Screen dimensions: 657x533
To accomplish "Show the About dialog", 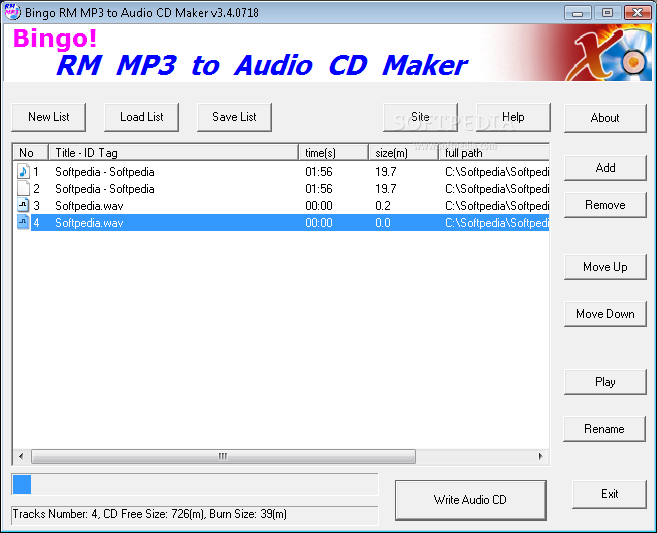I will point(605,118).
